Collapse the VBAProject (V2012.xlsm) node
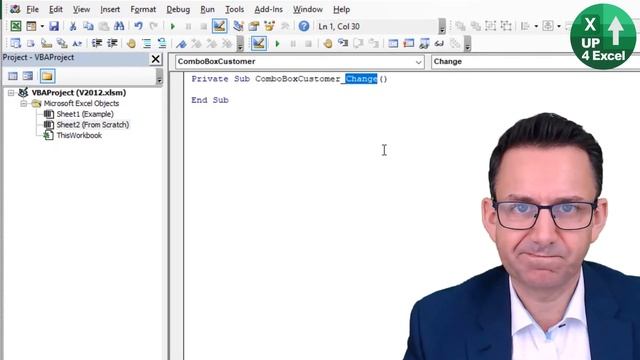This screenshot has width=640, height=360. pyautogui.click(x=11, y=93)
